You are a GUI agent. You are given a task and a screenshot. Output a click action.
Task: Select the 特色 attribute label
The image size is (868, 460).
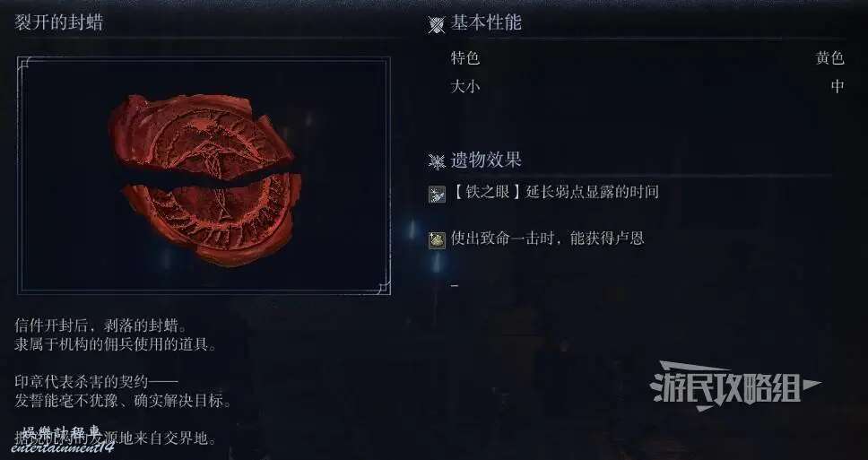coord(465,57)
